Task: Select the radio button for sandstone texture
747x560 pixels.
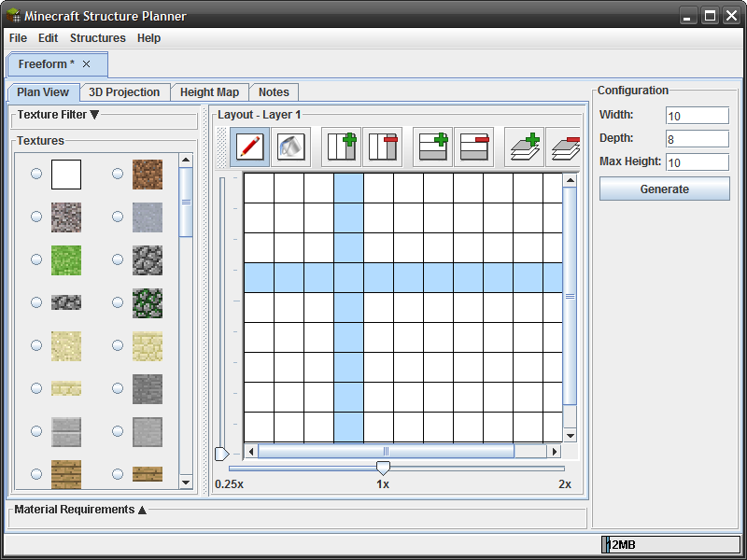Action: [x=118, y=344]
